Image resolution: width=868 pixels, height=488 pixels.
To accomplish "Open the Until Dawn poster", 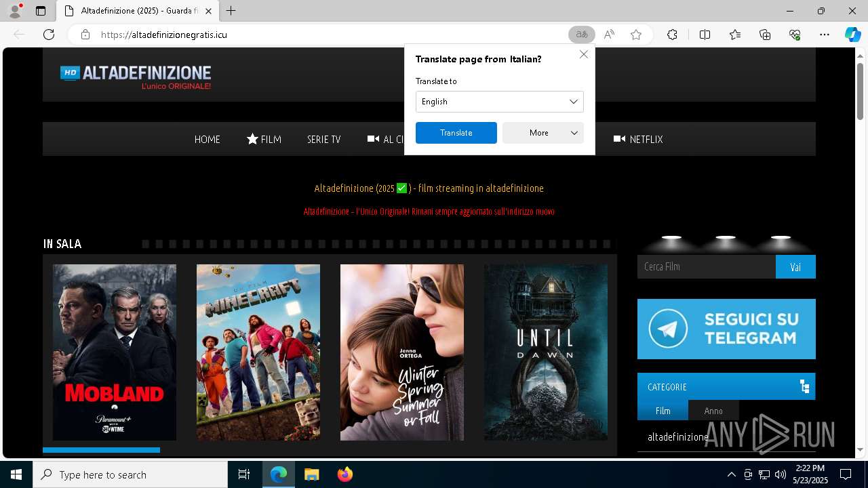I will [546, 352].
